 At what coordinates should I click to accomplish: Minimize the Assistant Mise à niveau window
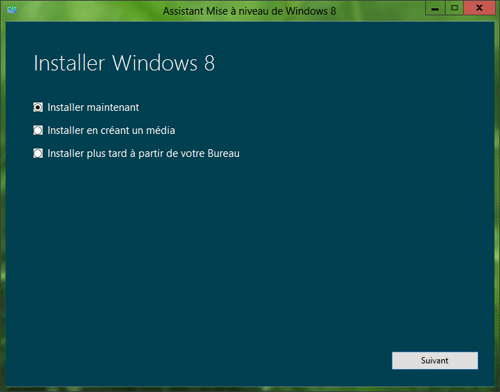point(435,9)
